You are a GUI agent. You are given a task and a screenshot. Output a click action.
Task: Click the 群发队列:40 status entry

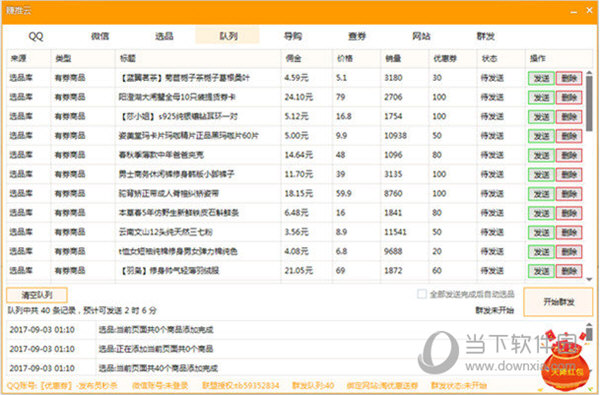pos(313,385)
